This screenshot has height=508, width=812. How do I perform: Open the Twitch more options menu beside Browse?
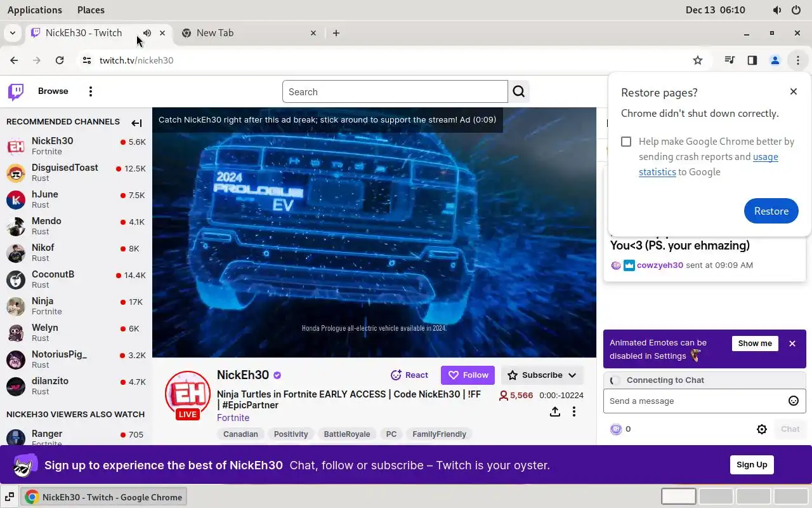[x=91, y=91]
